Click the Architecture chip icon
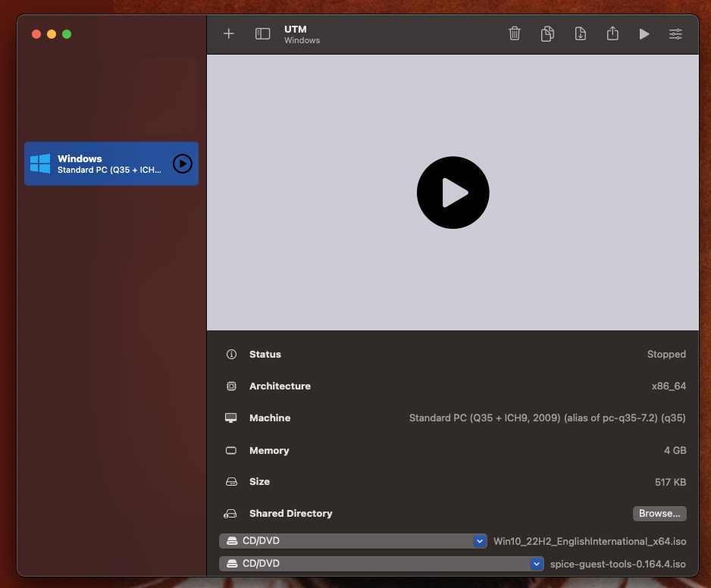Viewport: 711px width, 588px height. pyautogui.click(x=231, y=386)
